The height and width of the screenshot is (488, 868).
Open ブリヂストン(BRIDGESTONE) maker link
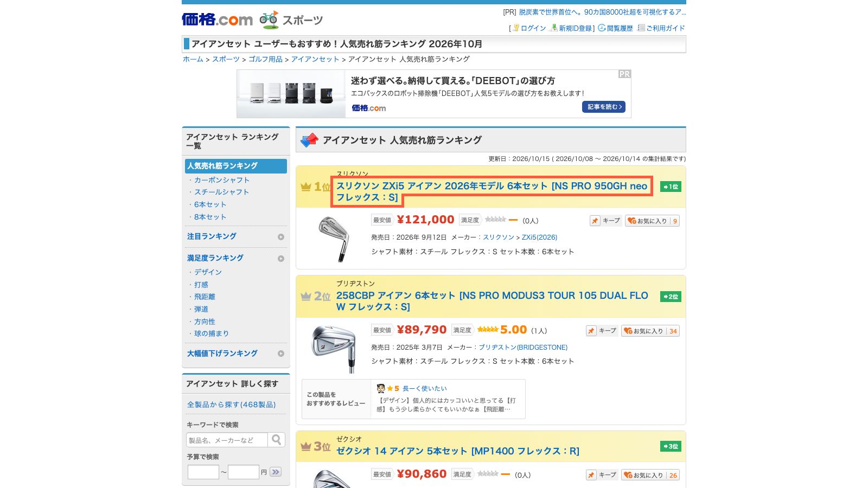coord(523,348)
